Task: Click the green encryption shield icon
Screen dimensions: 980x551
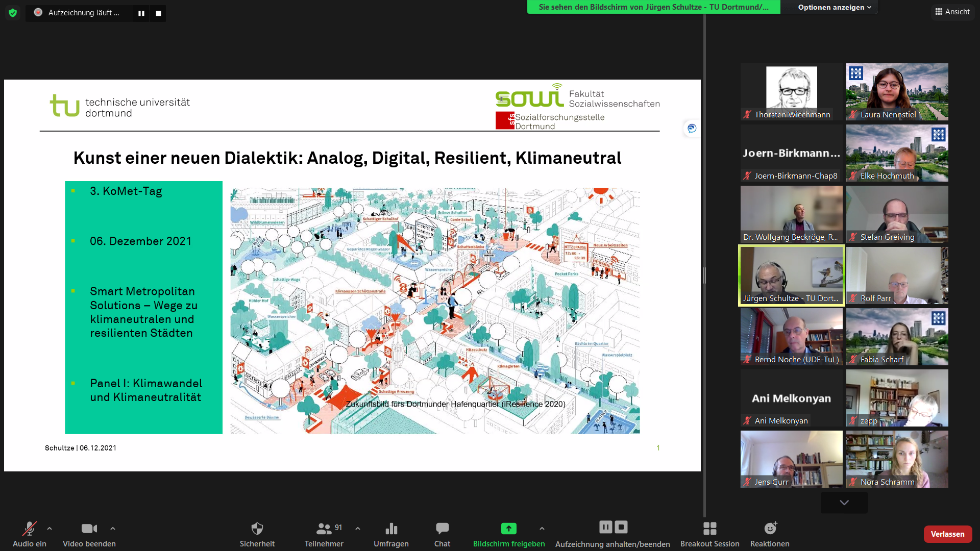Action: (x=13, y=13)
